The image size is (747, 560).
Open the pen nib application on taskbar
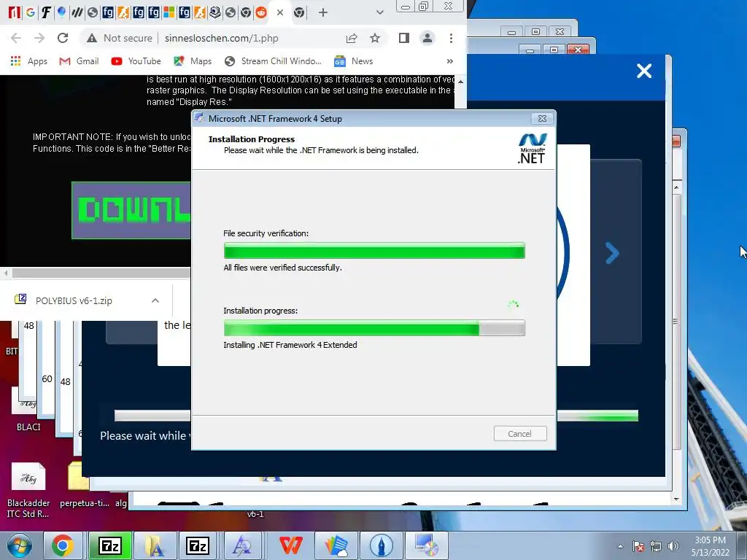[x=381, y=545]
